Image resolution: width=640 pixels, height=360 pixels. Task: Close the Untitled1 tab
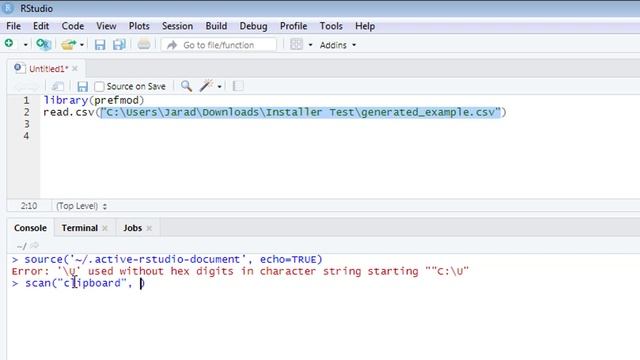pos(75,69)
